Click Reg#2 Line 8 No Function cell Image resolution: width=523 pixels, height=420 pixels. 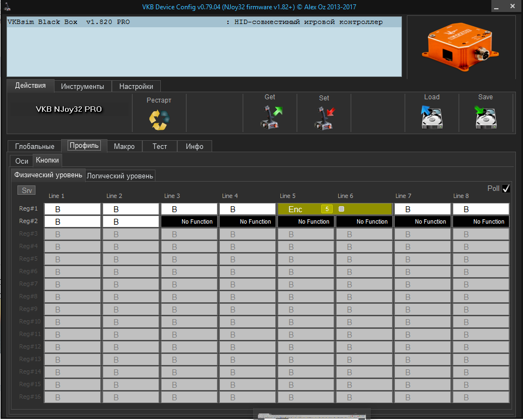(x=481, y=221)
